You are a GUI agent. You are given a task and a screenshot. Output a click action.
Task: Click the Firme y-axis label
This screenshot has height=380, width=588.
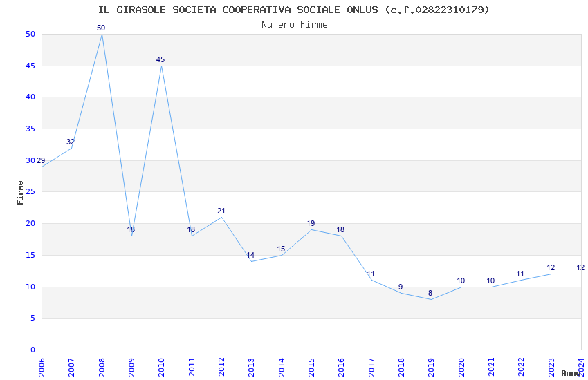point(20,193)
